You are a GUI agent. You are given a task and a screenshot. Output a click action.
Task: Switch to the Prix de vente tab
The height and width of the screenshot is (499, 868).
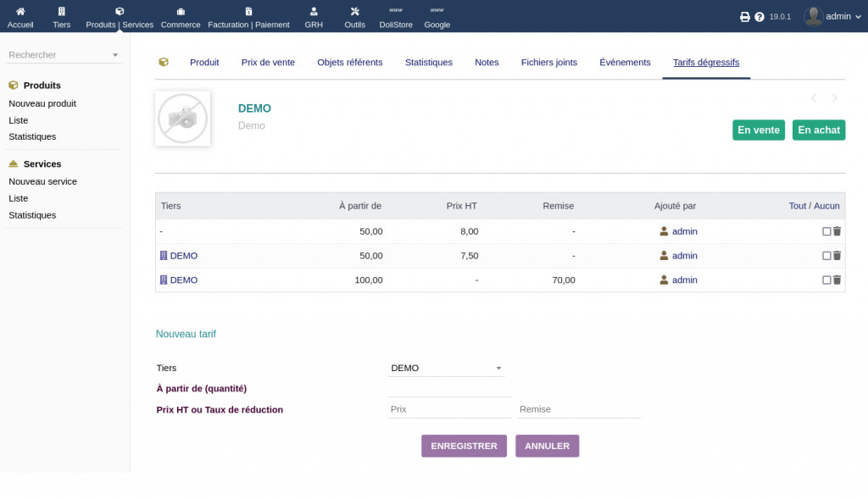click(x=268, y=63)
